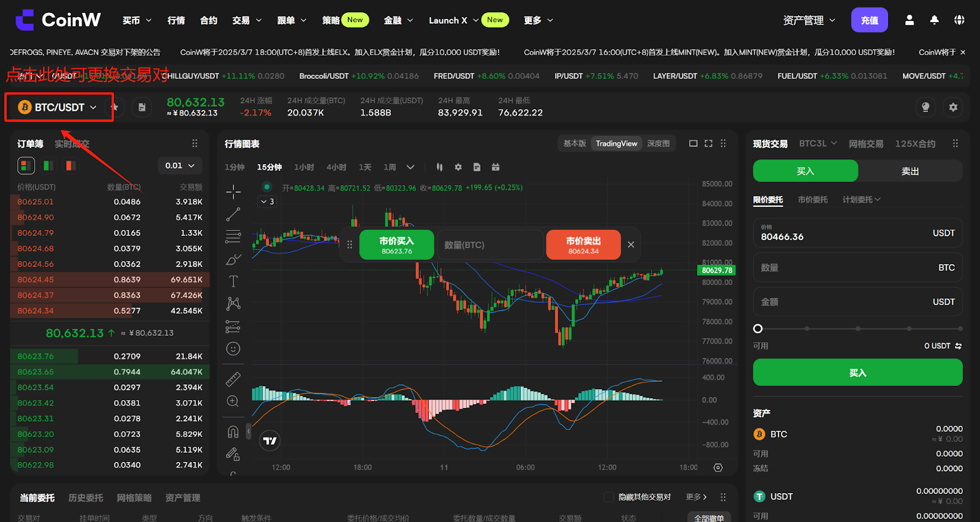Click in the 价格 price input field
Viewport: 980px width, 522px height.
click(x=858, y=233)
